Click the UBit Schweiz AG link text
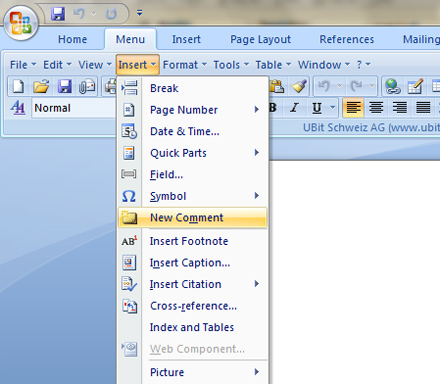The height and width of the screenshot is (384, 440). tap(371, 127)
